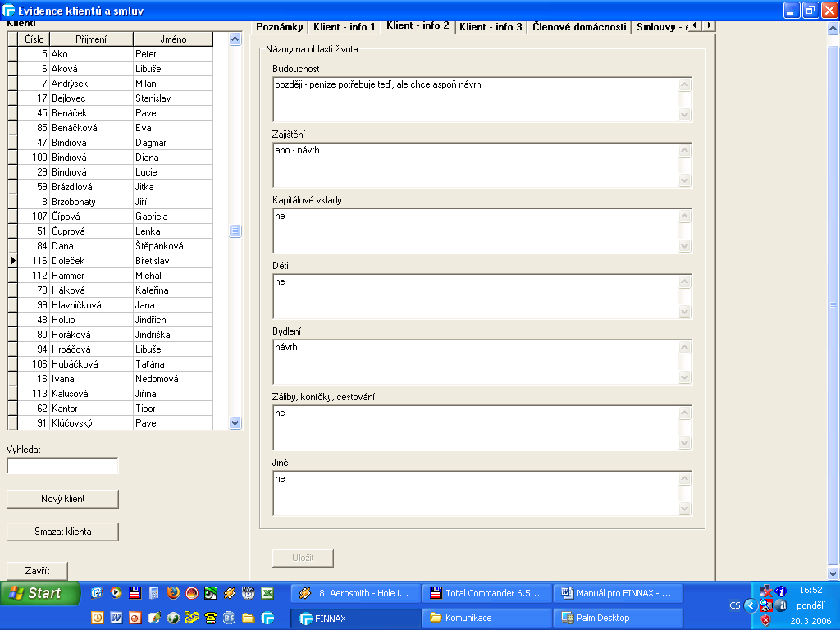
Task: Open the Start menu
Action: 40,593
